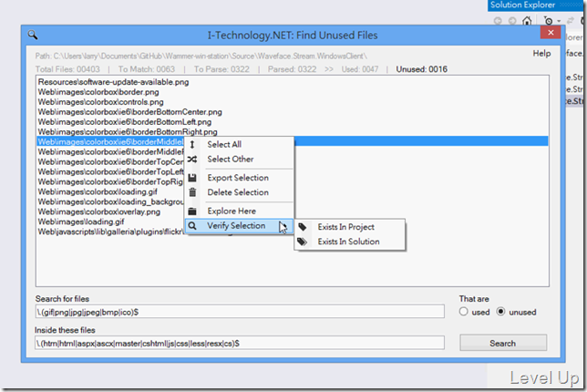Click the Search button
587x392 pixels.
click(503, 343)
